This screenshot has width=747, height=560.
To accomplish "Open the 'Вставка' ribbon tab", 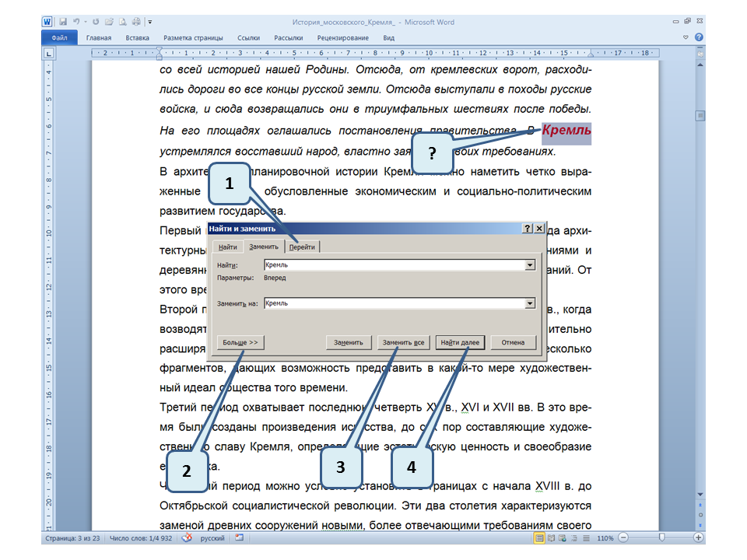I will coord(138,37).
